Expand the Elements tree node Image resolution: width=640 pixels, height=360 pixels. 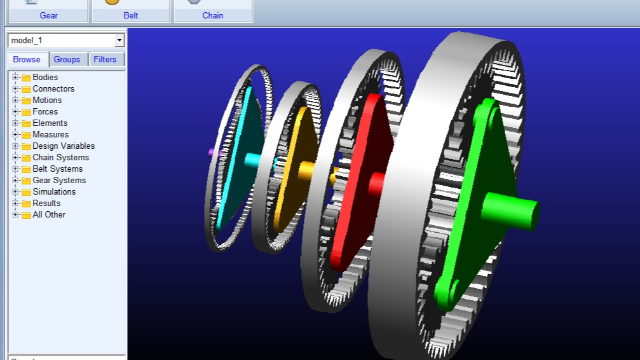[15, 122]
